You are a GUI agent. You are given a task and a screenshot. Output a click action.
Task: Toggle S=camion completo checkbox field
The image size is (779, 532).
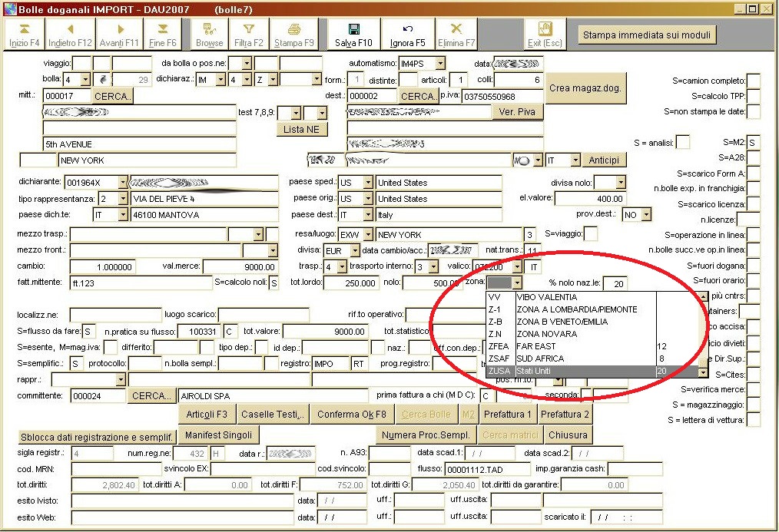tap(754, 81)
